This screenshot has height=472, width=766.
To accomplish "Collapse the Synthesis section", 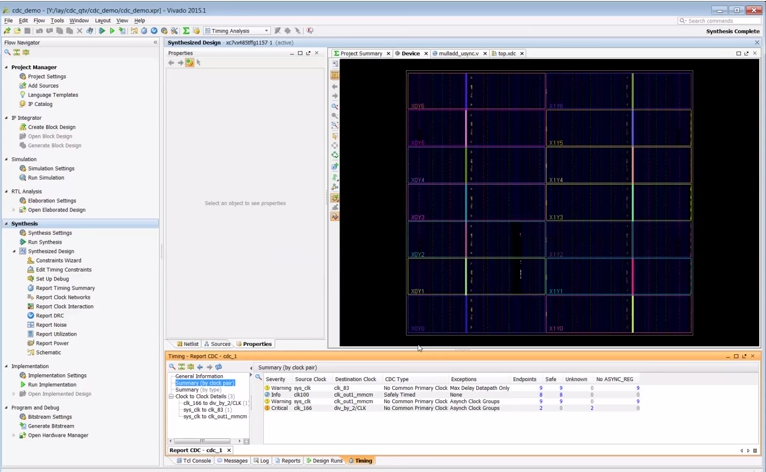I will [x=6, y=223].
